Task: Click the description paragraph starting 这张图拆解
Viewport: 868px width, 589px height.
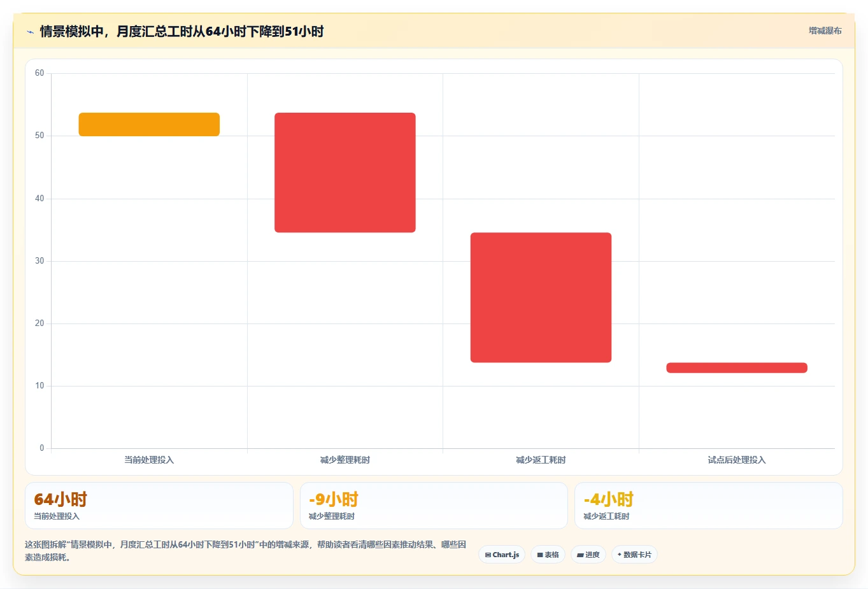Action: tap(246, 551)
